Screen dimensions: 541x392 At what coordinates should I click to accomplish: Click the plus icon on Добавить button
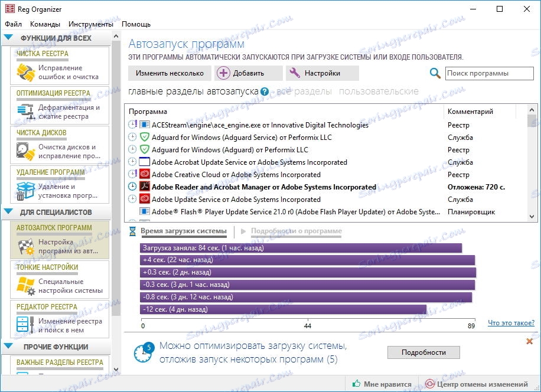tap(223, 73)
